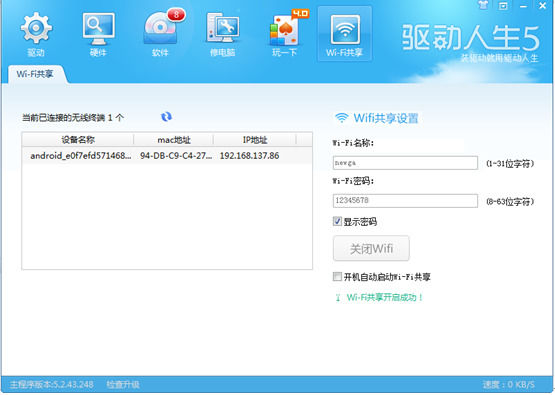Open the title bar menu dropdown icon
Image resolution: width=555 pixels, height=395 pixels.
(x=503, y=6)
